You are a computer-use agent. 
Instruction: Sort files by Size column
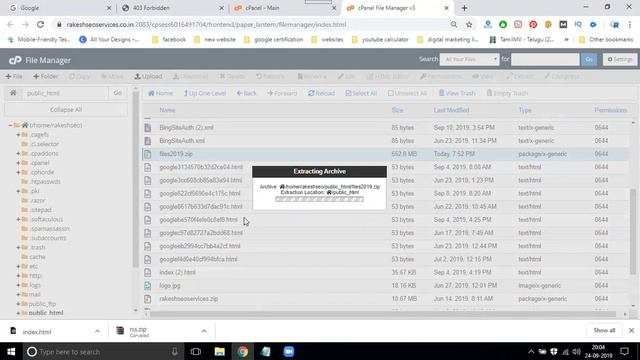[x=397, y=110]
